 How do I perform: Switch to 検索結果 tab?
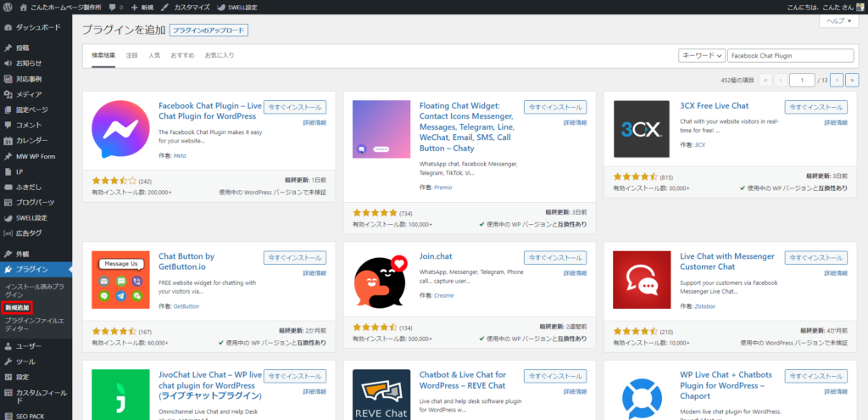pyautogui.click(x=103, y=55)
